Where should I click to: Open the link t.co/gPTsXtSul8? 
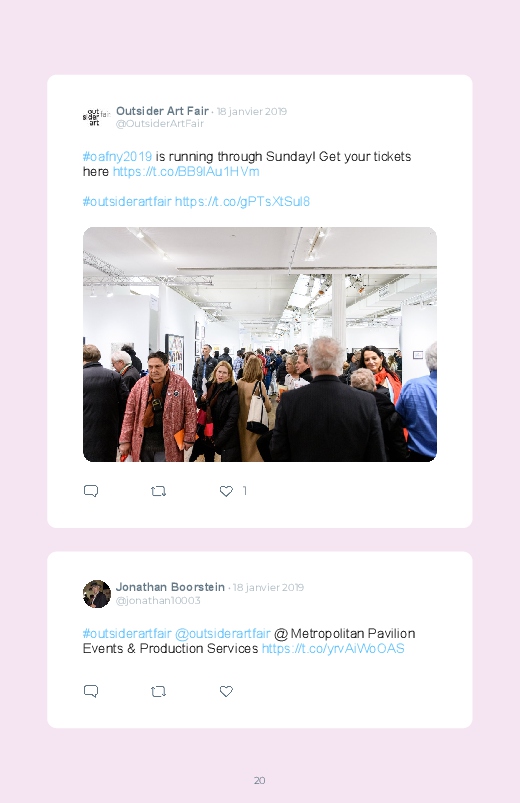[242, 202]
